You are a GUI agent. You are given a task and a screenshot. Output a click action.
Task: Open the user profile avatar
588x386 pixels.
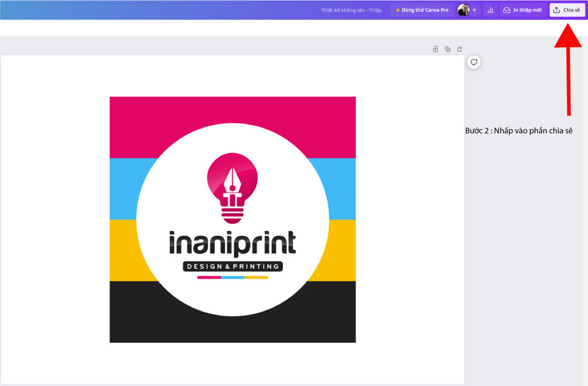(463, 10)
